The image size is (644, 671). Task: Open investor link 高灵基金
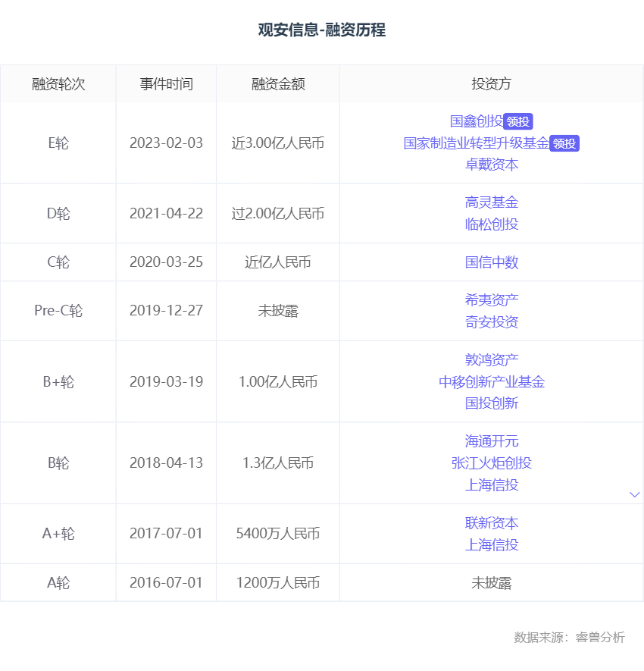click(x=492, y=202)
